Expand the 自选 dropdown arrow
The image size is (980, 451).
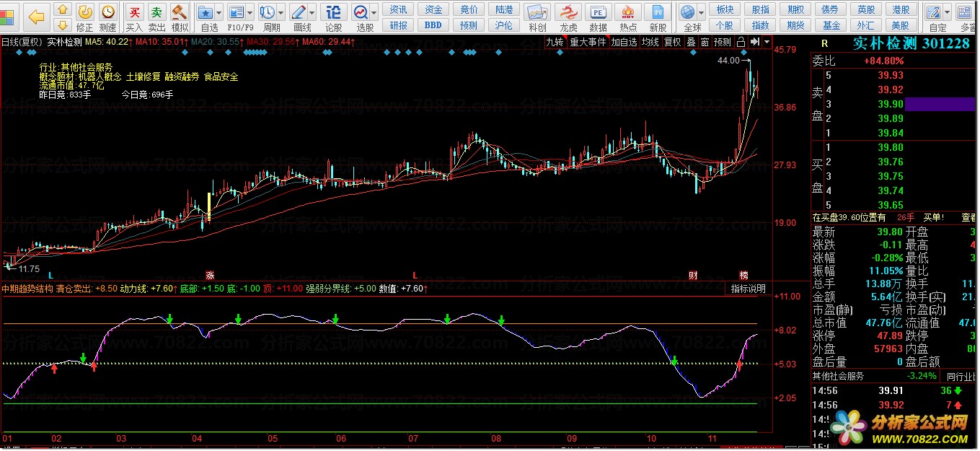point(218,12)
